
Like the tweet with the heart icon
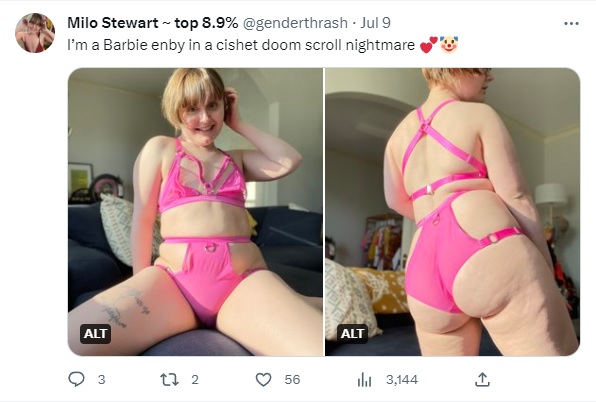263,380
